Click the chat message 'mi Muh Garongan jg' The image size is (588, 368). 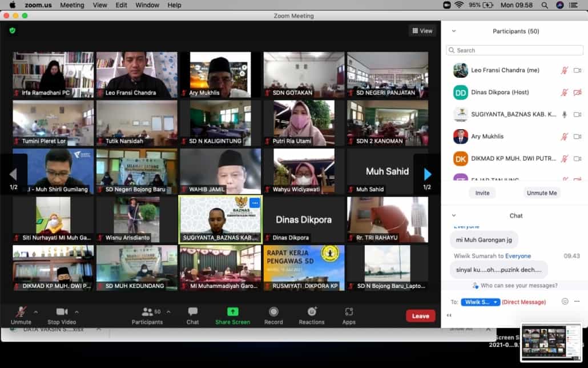click(484, 240)
